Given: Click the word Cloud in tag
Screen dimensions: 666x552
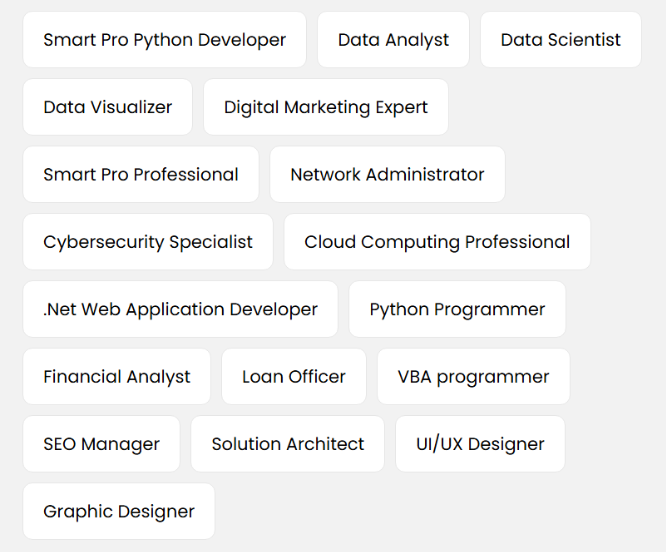Looking at the screenshot, I should point(330,242).
